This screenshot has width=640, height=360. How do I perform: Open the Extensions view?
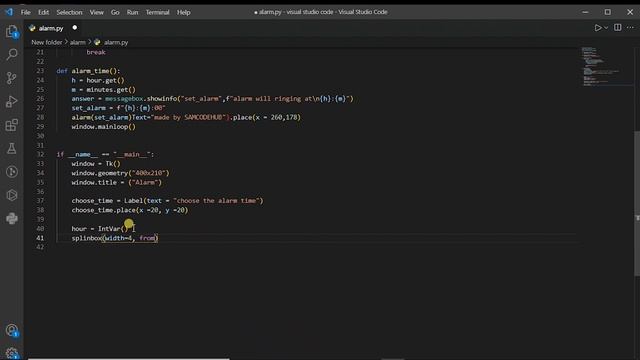point(11,125)
